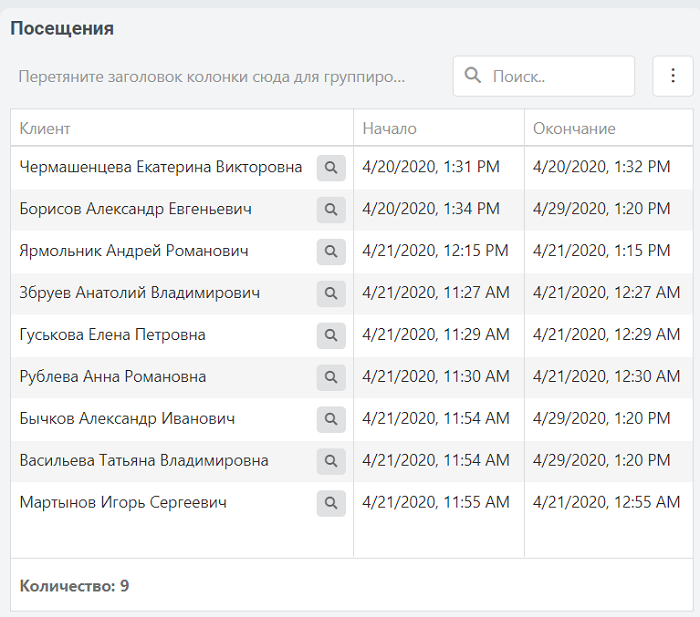700x617 pixels.
Task: Click the column grouping drop area
Action: 212,77
